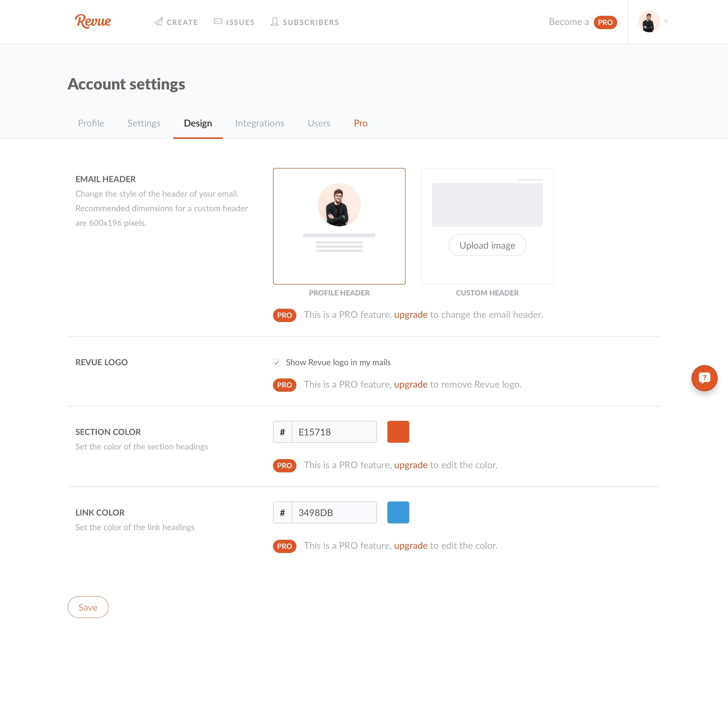Click the Become a link
This screenshot has width=728, height=720.
tap(569, 22)
